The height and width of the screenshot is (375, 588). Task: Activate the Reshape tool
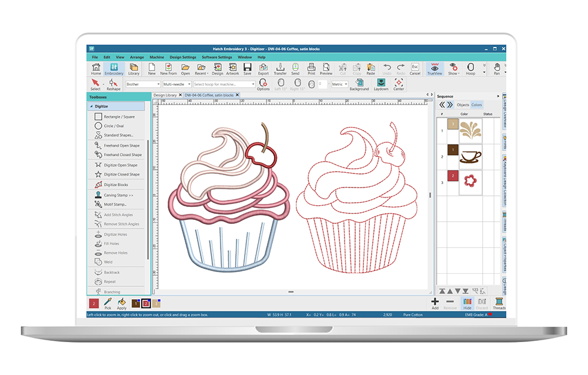113,84
